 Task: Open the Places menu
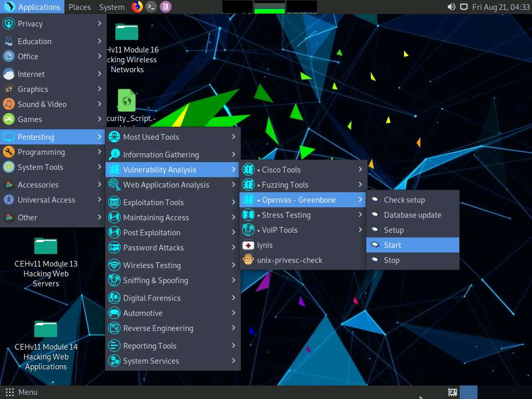pyautogui.click(x=79, y=7)
